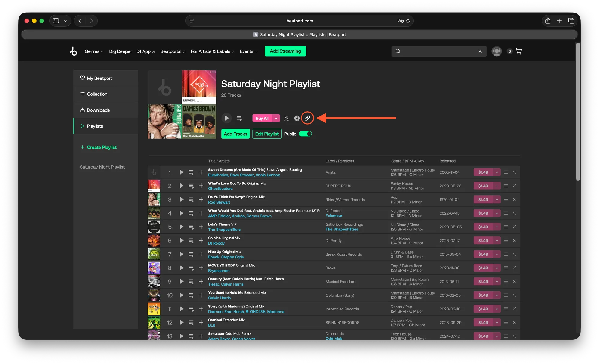Open price dropdown for Century
The width and height of the screenshot is (599, 364).
497,281
